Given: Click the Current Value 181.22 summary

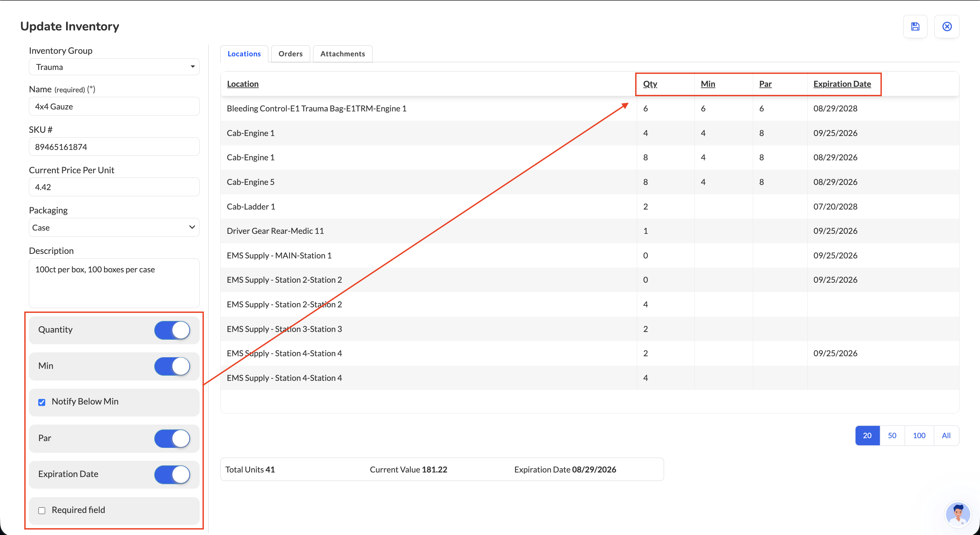Looking at the screenshot, I should [409, 470].
